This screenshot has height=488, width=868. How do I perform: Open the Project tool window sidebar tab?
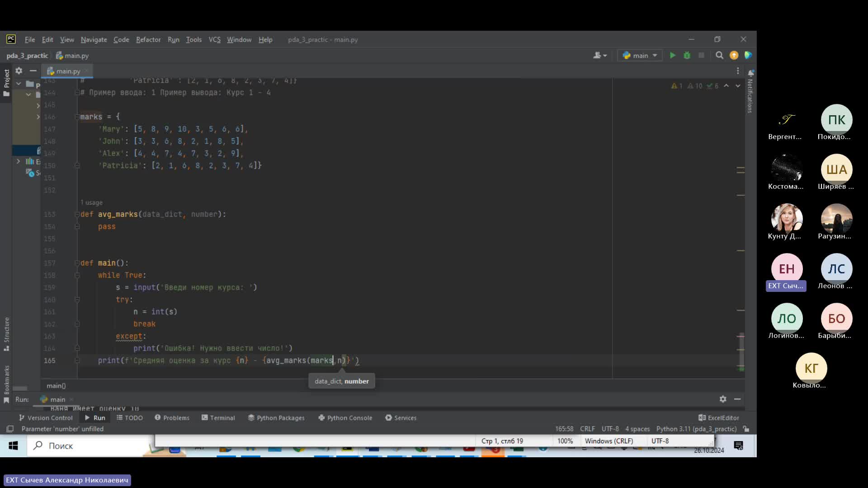point(6,83)
